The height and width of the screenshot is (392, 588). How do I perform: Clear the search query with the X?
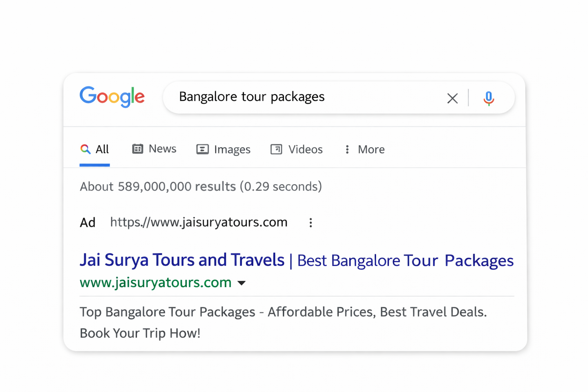tap(452, 98)
